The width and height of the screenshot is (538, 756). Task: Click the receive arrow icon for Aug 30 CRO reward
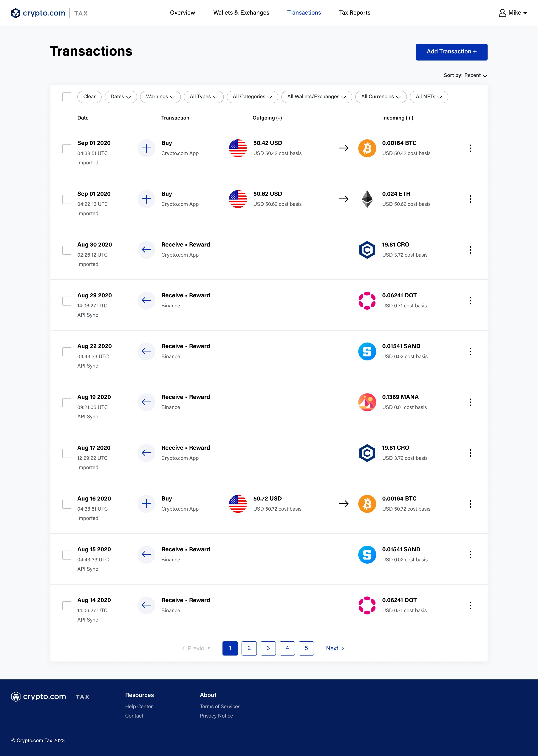pyautogui.click(x=146, y=250)
